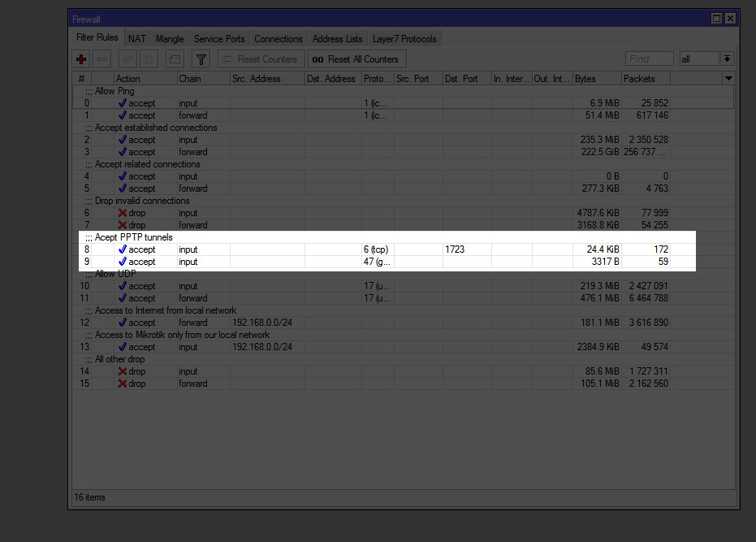
Task: Click the remove rule minus icon
Action: [x=102, y=59]
